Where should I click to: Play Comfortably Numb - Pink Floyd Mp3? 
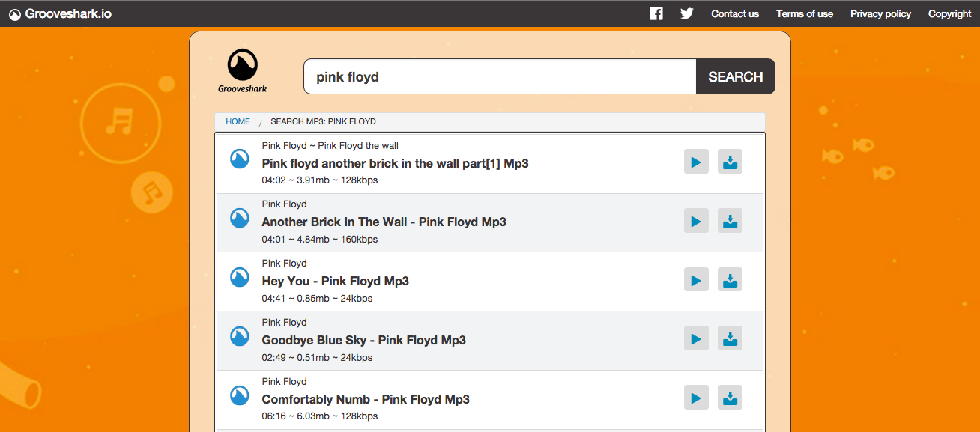(x=696, y=398)
